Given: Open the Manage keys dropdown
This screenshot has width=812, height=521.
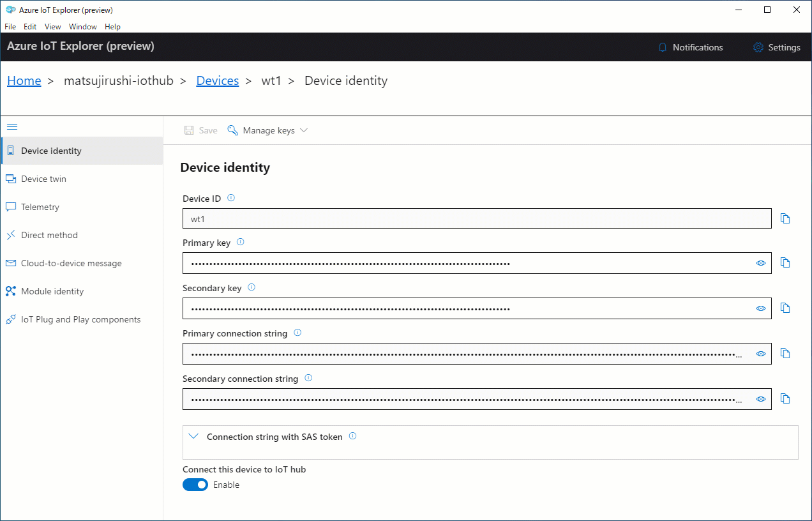Looking at the screenshot, I should [x=267, y=130].
